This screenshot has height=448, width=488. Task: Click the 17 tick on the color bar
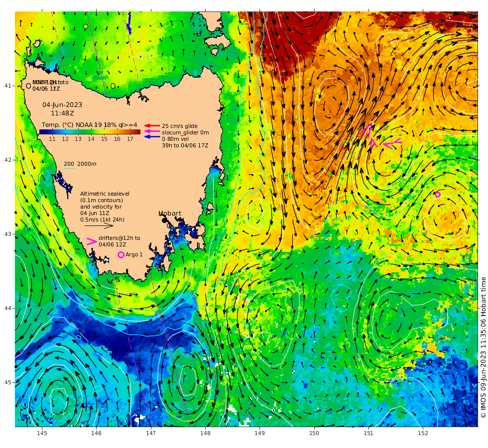pyautogui.click(x=130, y=139)
